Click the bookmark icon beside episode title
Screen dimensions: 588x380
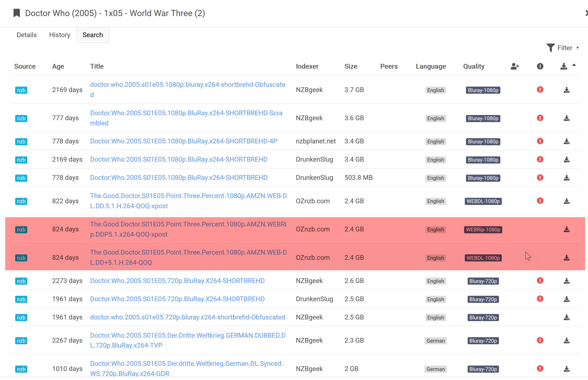[17, 13]
